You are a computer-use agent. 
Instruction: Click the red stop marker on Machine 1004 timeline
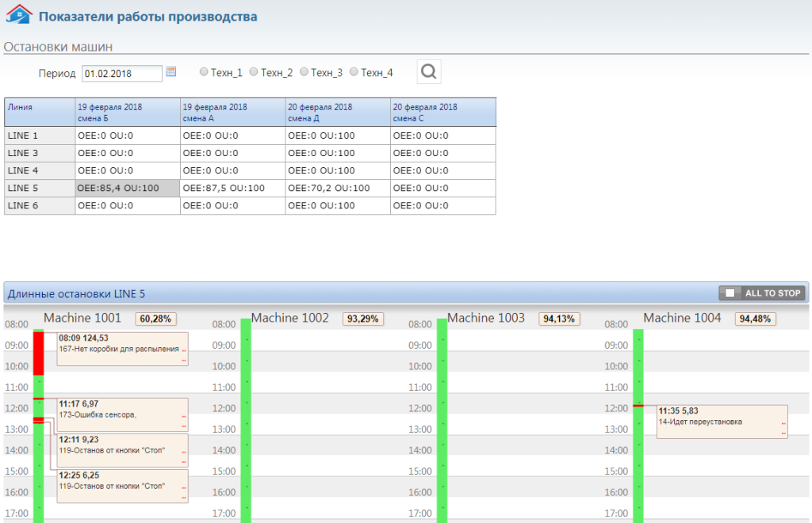coord(638,406)
